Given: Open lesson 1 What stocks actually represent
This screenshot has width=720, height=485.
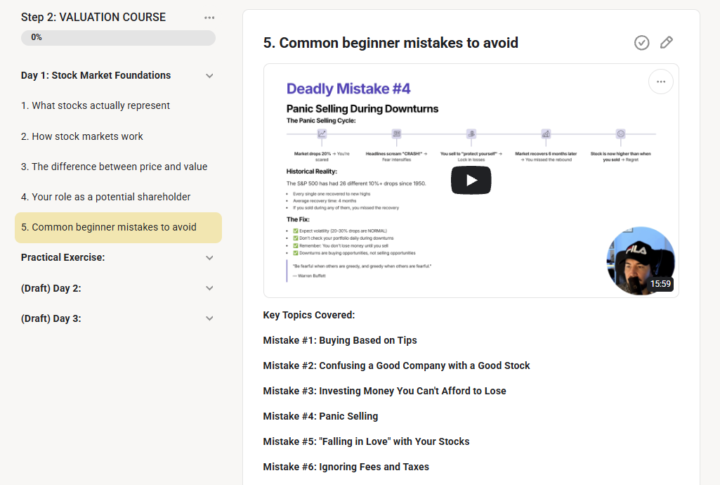Looking at the screenshot, I should pos(95,106).
